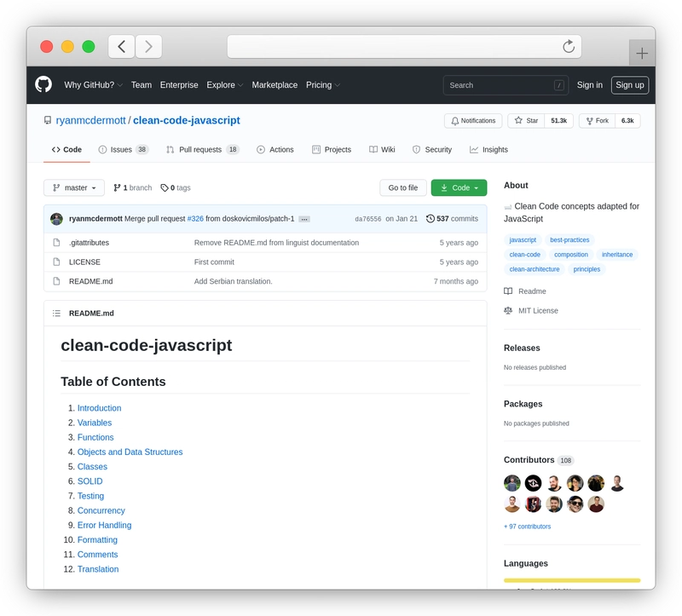Switch to the Actions tab

275,150
